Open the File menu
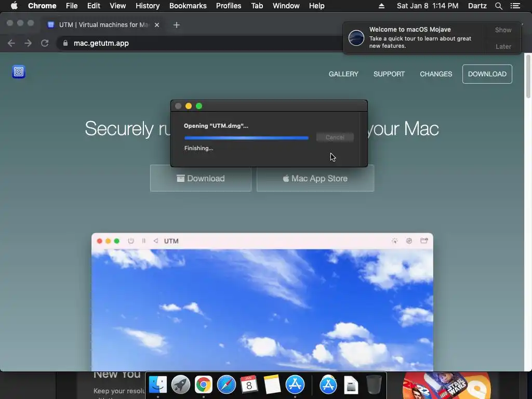Viewport: 532px width, 399px height. point(72,6)
